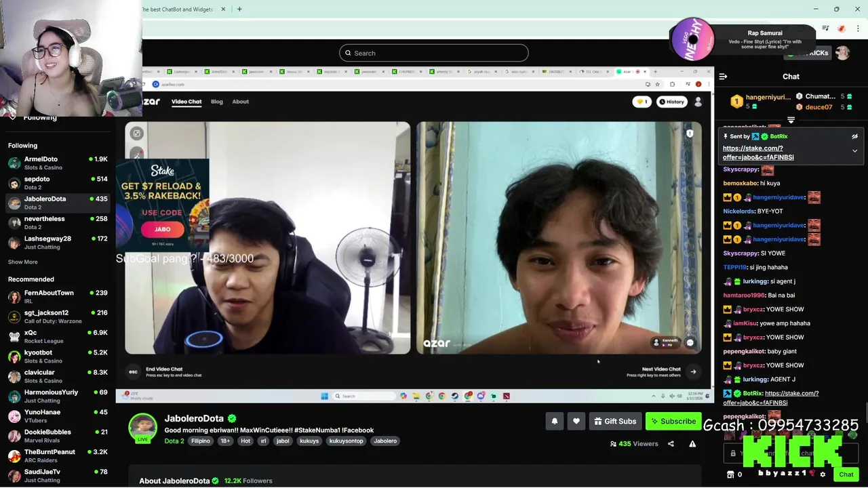Open FernAboutTown recommended channel
868x488 pixels.
(x=58, y=296)
